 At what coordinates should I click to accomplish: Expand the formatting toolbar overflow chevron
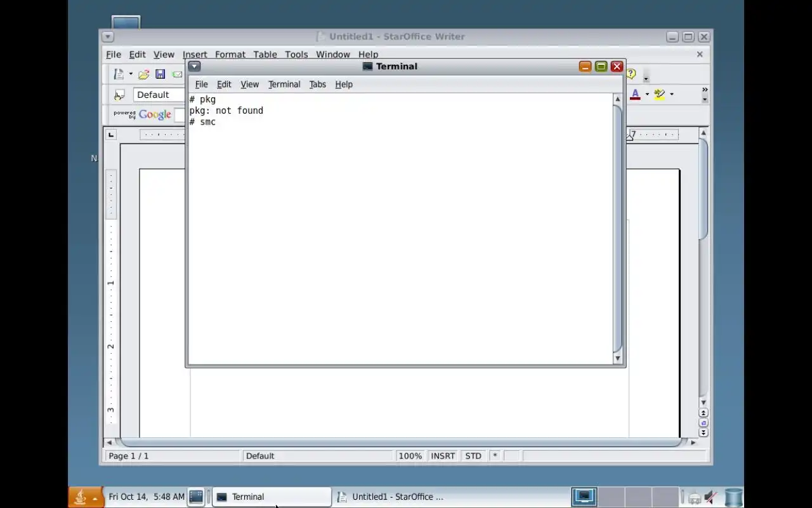(x=705, y=90)
